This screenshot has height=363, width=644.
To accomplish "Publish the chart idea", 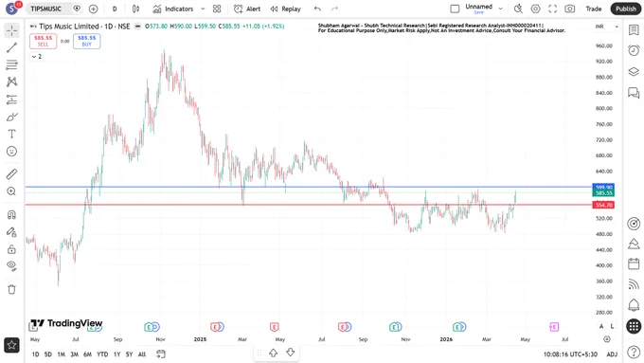I will click(625, 9).
